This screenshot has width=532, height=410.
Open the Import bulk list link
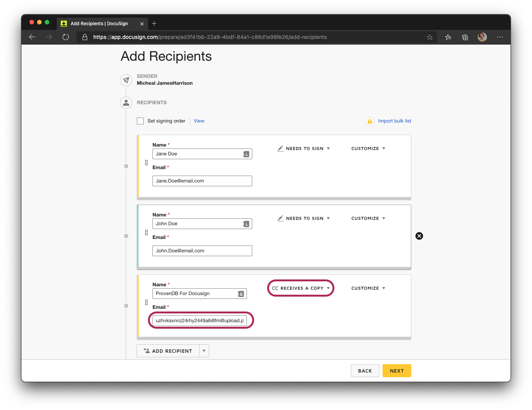395,121
